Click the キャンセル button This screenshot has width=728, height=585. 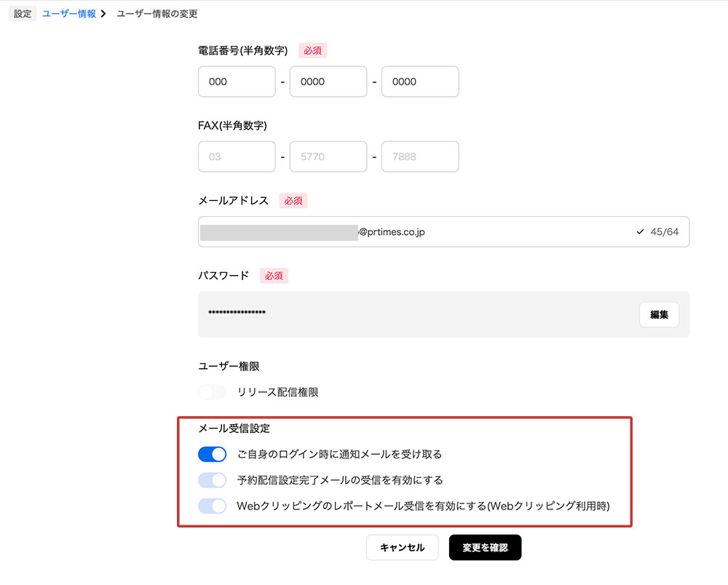402,548
